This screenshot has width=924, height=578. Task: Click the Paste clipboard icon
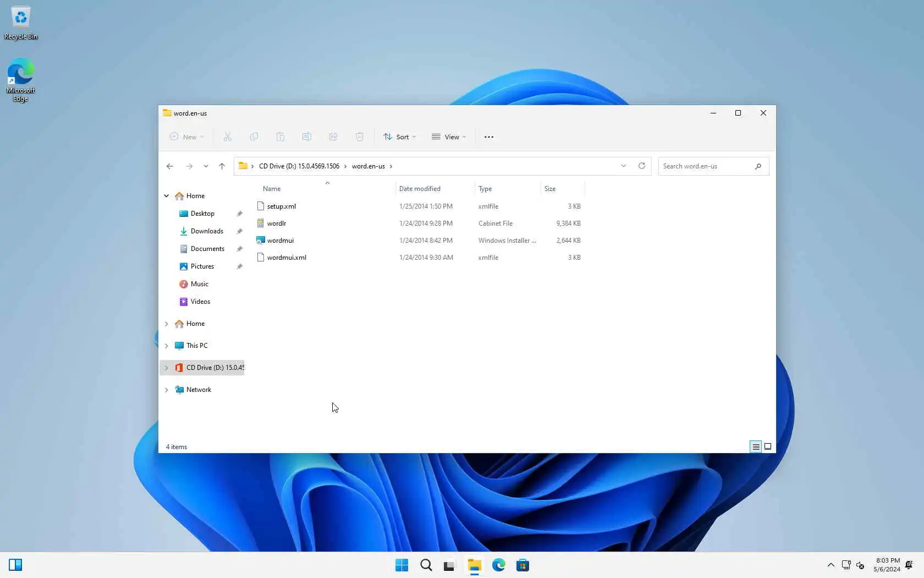click(280, 137)
